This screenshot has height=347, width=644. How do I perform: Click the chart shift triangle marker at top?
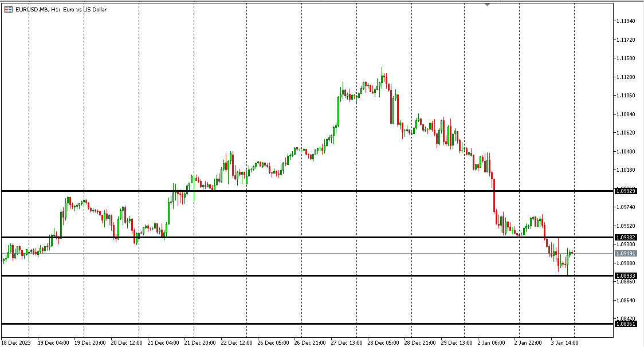tap(487, 5)
